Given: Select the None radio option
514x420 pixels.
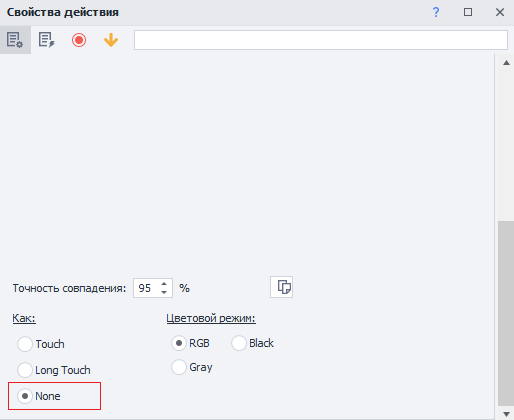Looking at the screenshot, I should [x=39, y=396].
